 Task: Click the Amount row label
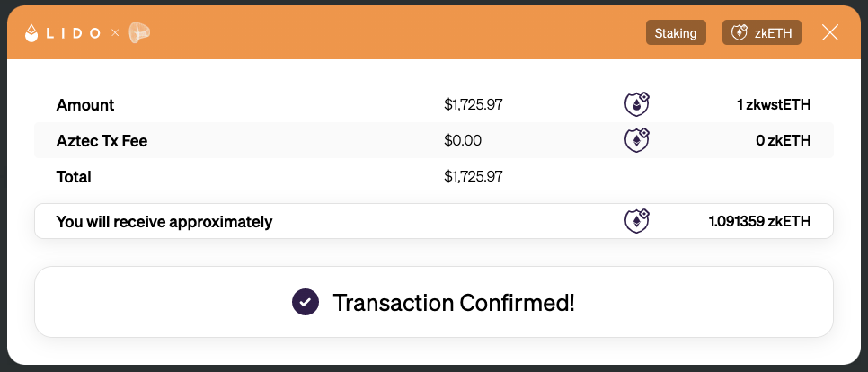click(85, 104)
